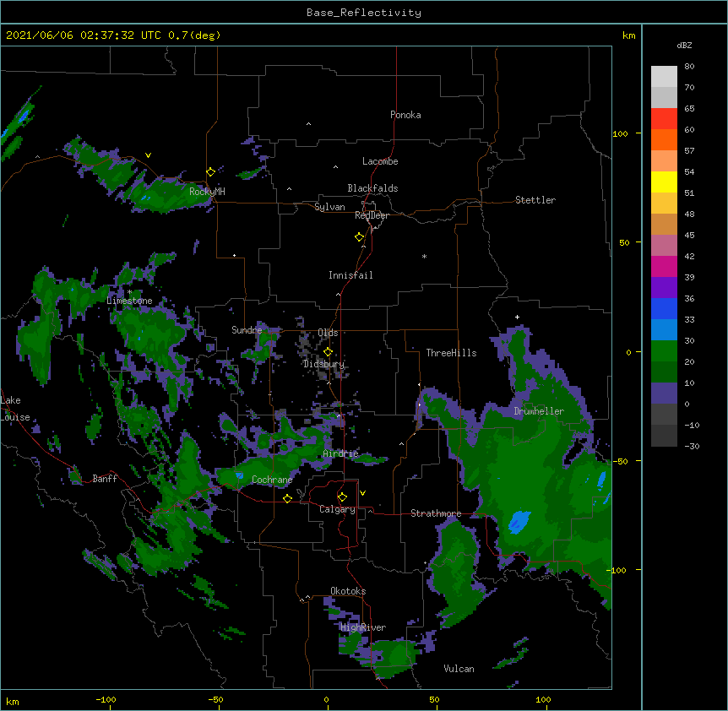Select the light blue 30–33 dBZ legend swatch

(664, 329)
